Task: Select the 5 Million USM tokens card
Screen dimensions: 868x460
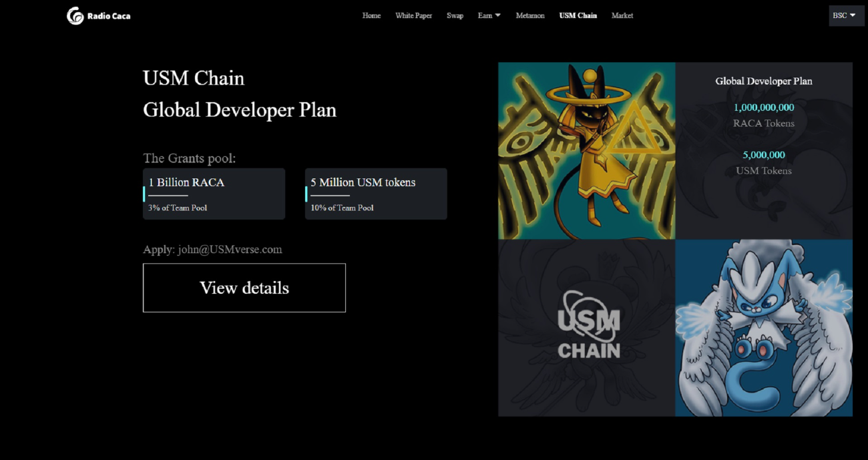Action: pos(376,194)
